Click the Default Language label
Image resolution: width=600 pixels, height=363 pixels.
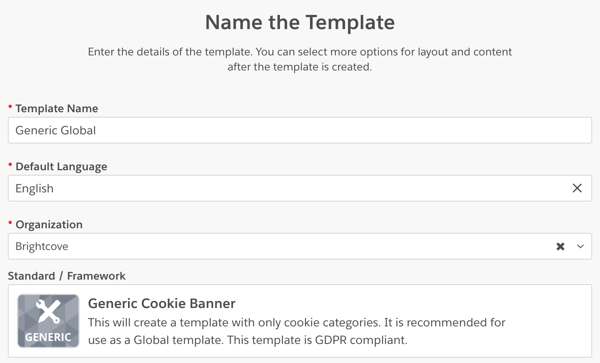[x=61, y=167]
